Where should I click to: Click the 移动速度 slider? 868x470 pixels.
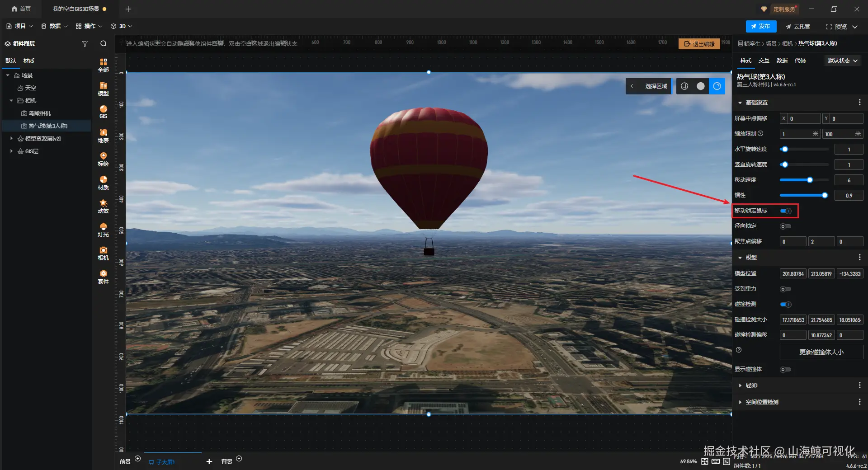pos(804,180)
